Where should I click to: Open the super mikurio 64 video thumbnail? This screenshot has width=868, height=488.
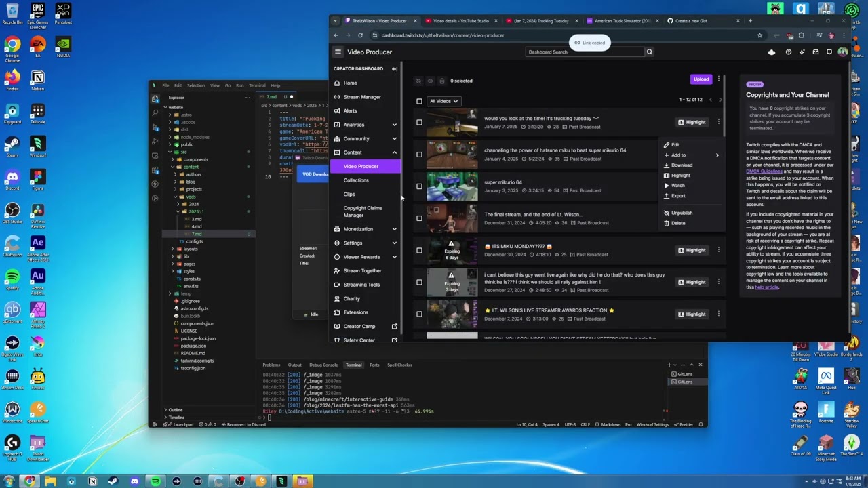[x=452, y=186]
